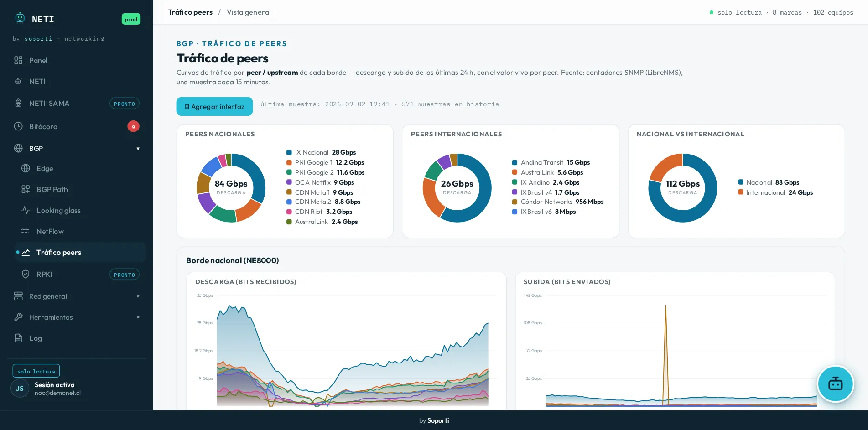Screen dimensions: 868x430
Task: Click the solo lectura badge in sidebar
Action: tap(36, 371)
